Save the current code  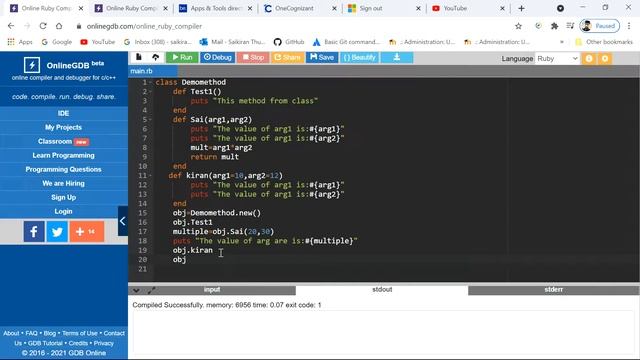322,57
